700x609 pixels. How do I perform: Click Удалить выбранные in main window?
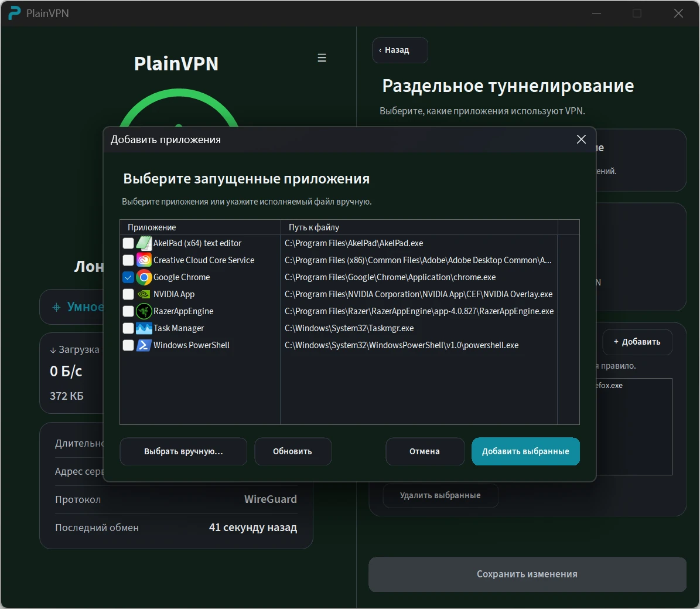coord(440,495)
